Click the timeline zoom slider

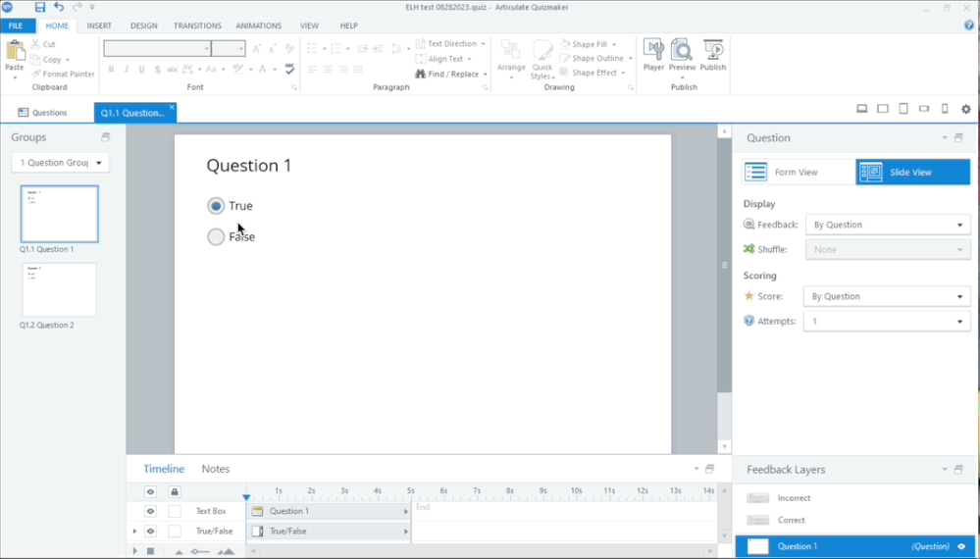pyautogui.click(x=200, y=552)
